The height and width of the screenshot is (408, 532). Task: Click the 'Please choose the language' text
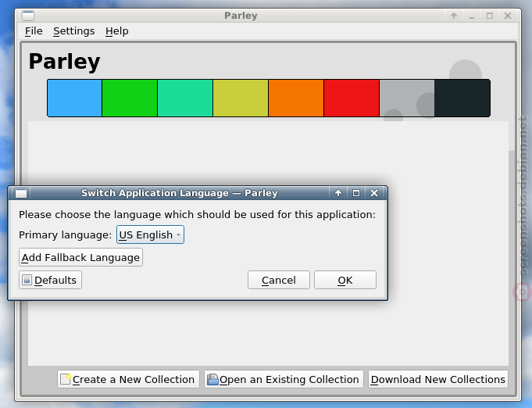(x=198, y=214)
